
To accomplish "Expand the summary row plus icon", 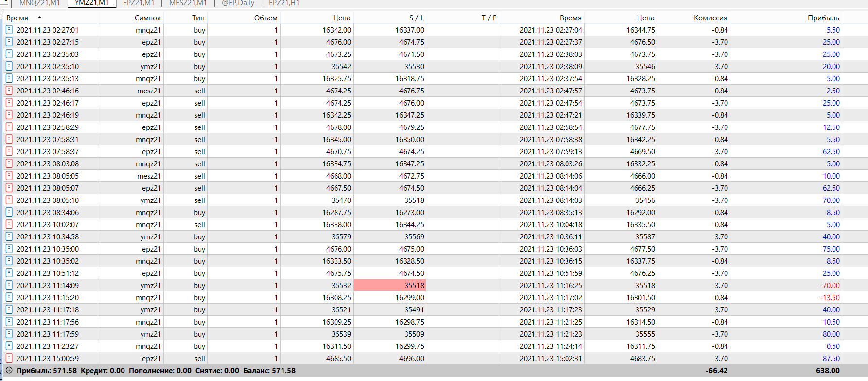I will tap(9, 370).
